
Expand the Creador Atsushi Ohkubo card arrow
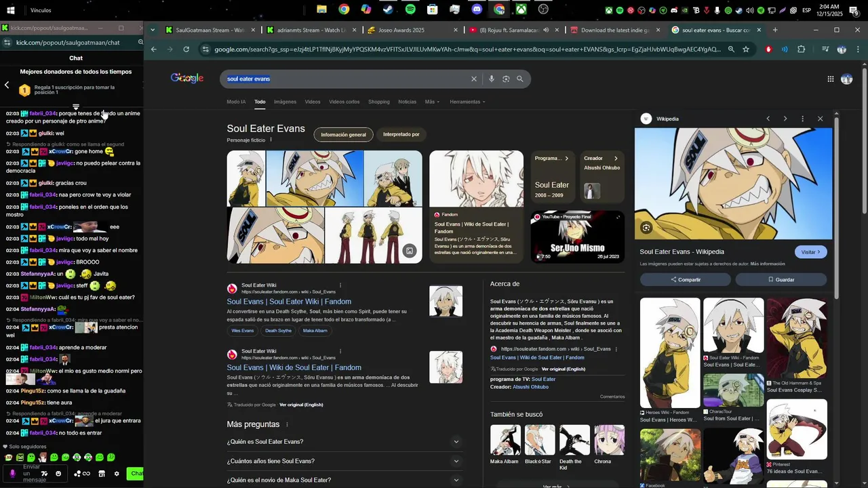(x=616, y=159)
